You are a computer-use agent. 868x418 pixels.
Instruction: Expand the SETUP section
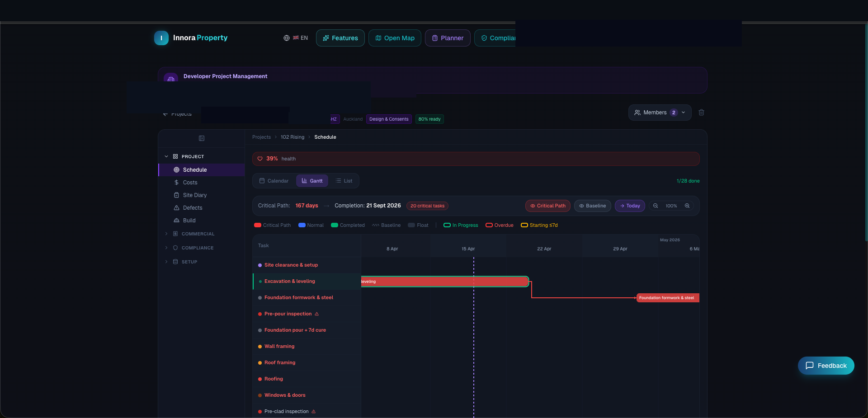[x=202, y=262]
